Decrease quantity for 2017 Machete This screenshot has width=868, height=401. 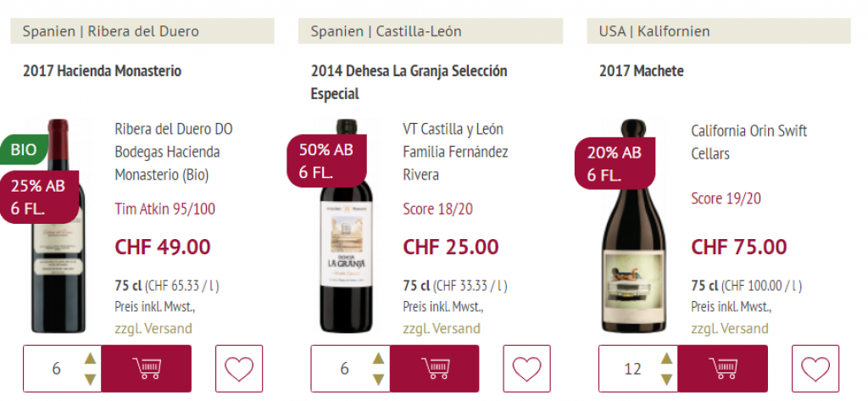click(x=666, y=379)
